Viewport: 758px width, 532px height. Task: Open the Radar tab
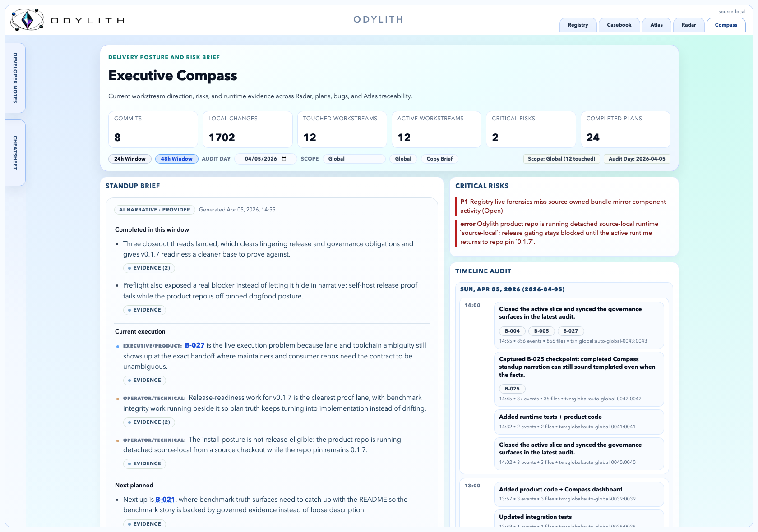689,25
